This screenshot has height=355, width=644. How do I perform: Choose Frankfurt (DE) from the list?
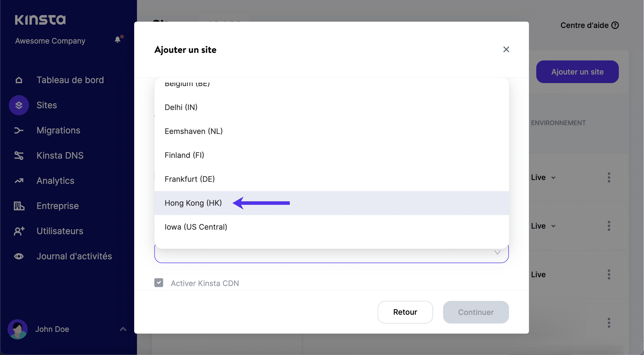tap(190, 179)
